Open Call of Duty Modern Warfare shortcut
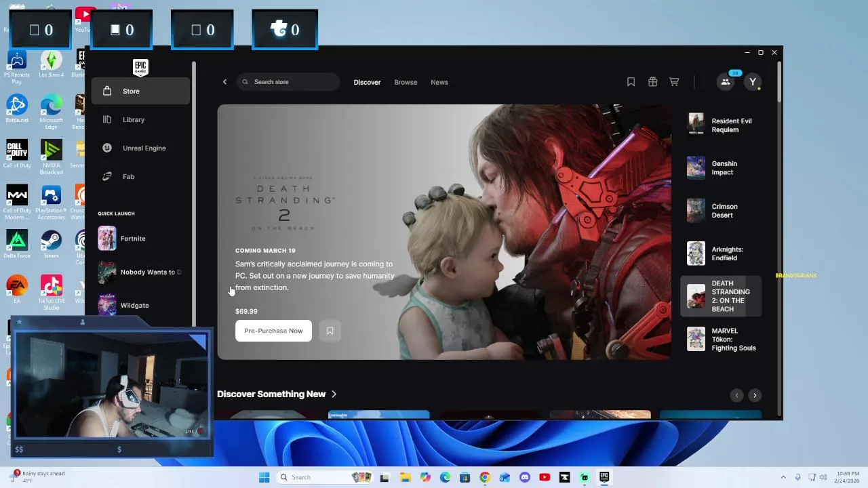 pyautogui.click(x=17, y=203)
